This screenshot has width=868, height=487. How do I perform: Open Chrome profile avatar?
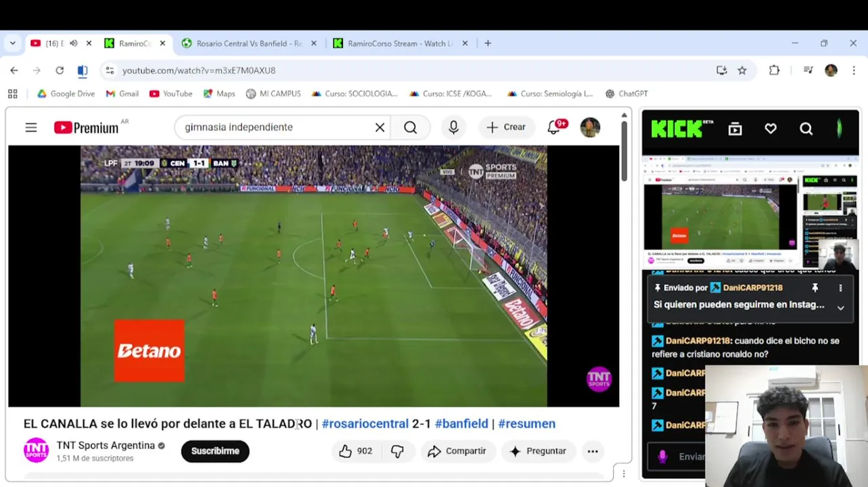click(x=831, y=70)
